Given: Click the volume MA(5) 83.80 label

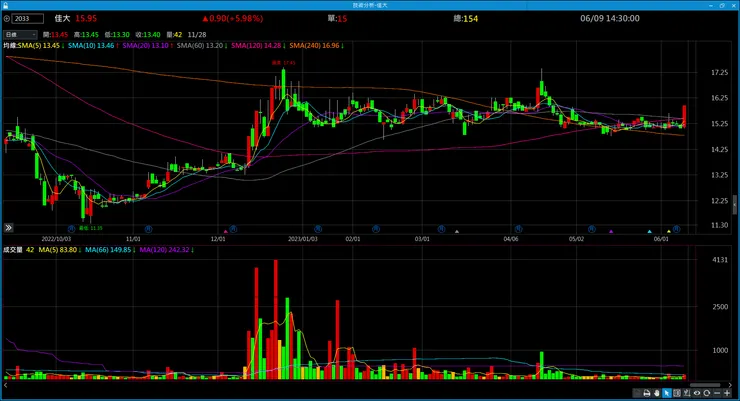Looking at the screenshot, I should click(x=60, y=250).
